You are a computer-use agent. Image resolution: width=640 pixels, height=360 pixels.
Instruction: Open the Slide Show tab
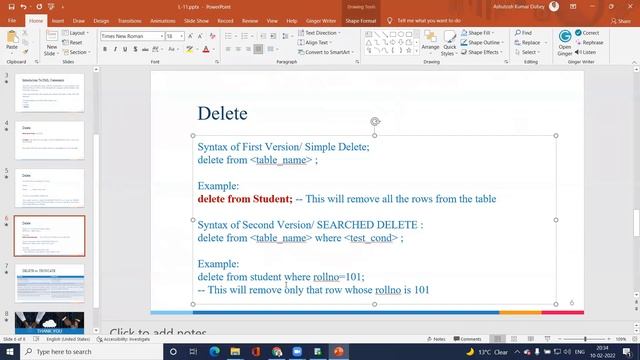pos(196,20)
